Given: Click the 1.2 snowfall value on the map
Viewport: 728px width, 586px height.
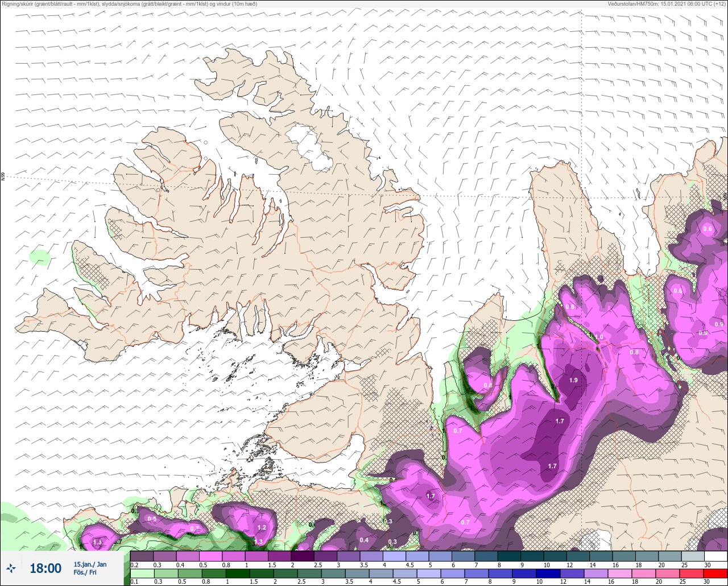Looking at the screenshot, I should coord(262,529).
